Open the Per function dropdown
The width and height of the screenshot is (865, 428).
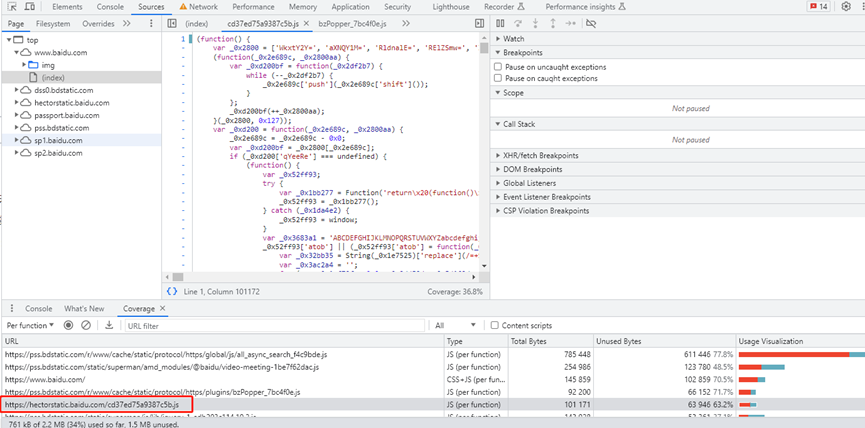click(30, 325)
